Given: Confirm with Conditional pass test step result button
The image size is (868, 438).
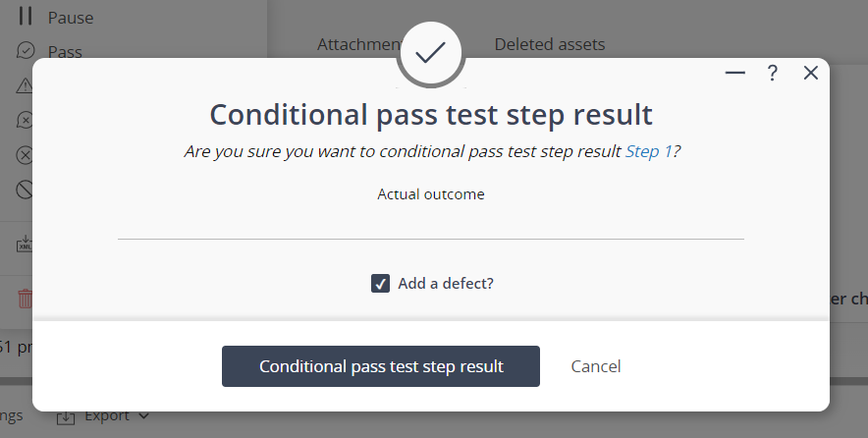Looking at the screenshot, I should coord(381,366).
